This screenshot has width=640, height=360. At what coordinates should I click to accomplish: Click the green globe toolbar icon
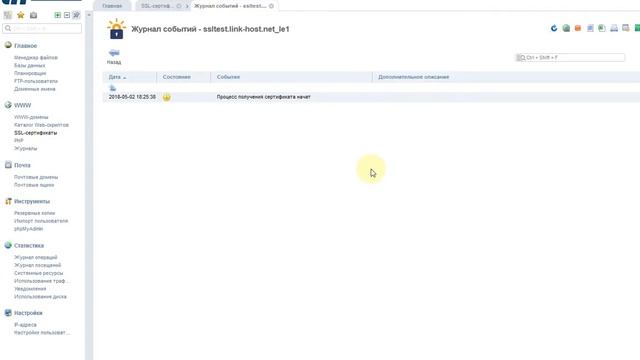click(566, 28)
